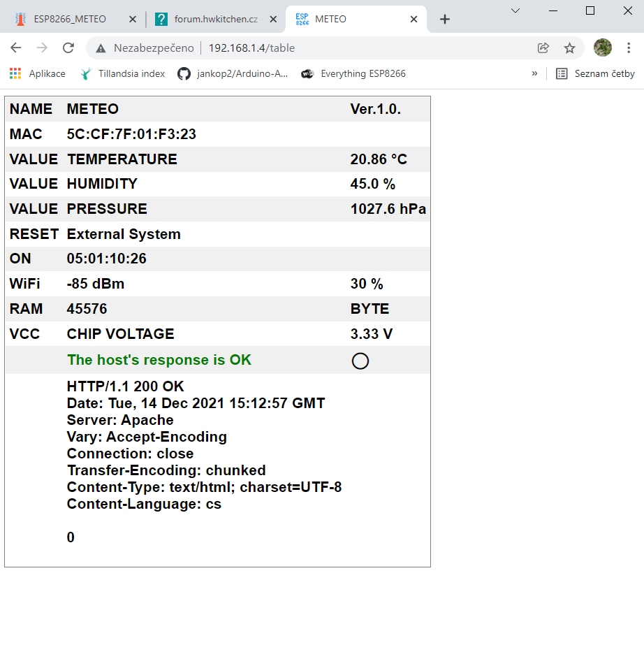Open a new tab with plus button
This screenshot has height=652, width=644.
(445, 19)
